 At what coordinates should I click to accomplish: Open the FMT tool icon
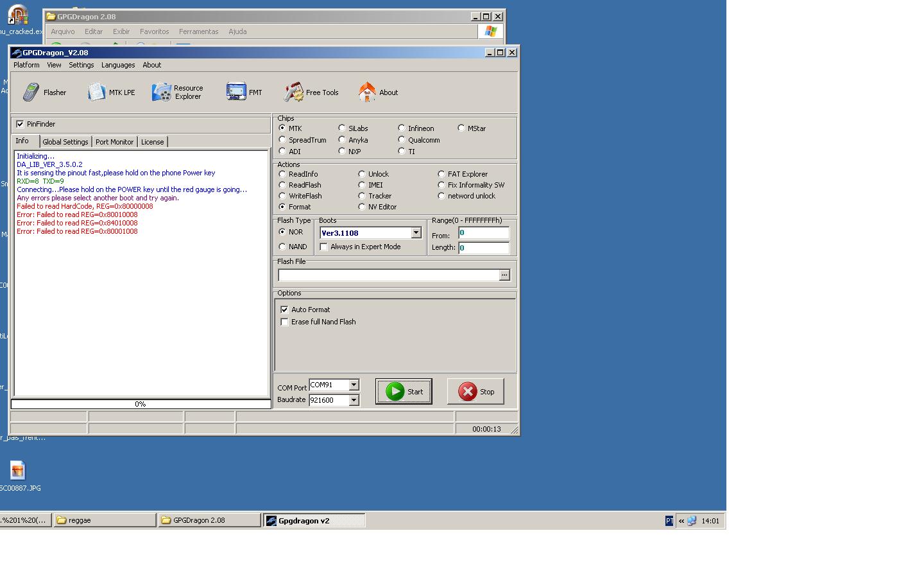(x=235, y=92)
